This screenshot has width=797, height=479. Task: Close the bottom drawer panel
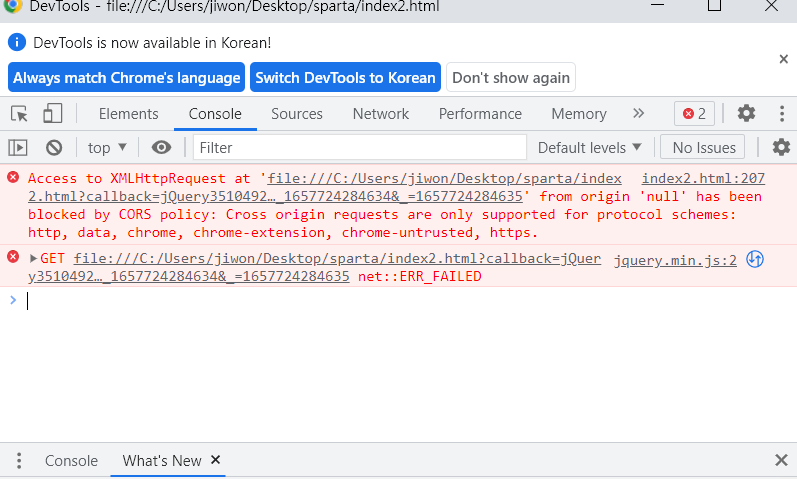click(x=781, y=460)
